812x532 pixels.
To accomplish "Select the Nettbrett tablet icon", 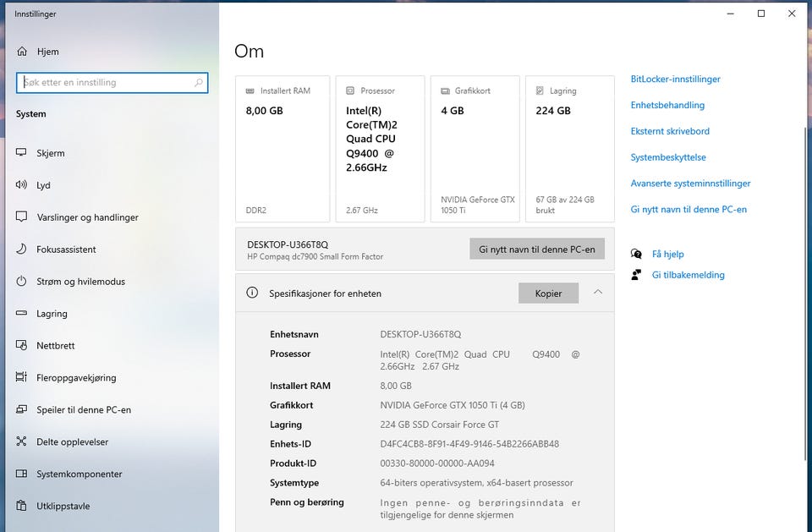I will [x=21, y=346].
